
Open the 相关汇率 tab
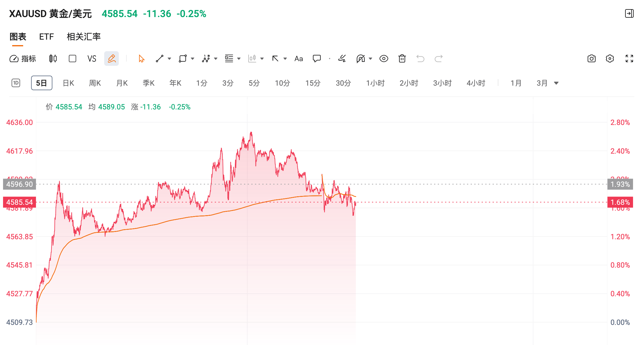click(84, 37)
